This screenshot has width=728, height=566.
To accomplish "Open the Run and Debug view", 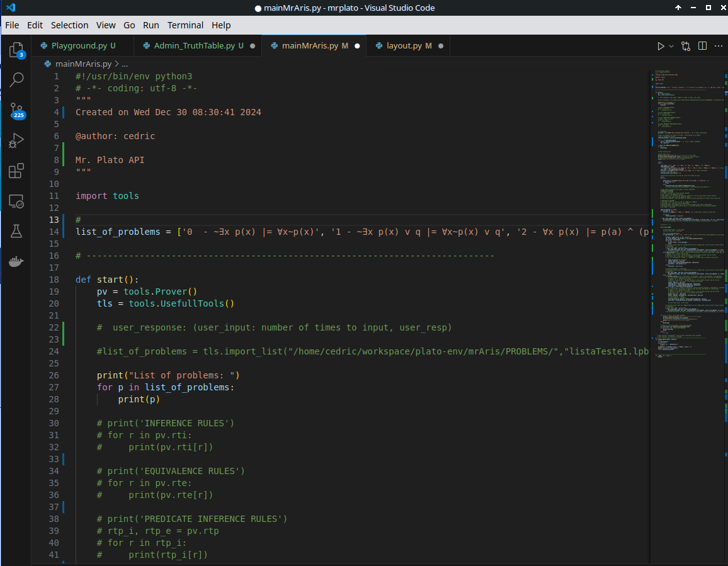I will pyautogui.click(x=16, y=140).
